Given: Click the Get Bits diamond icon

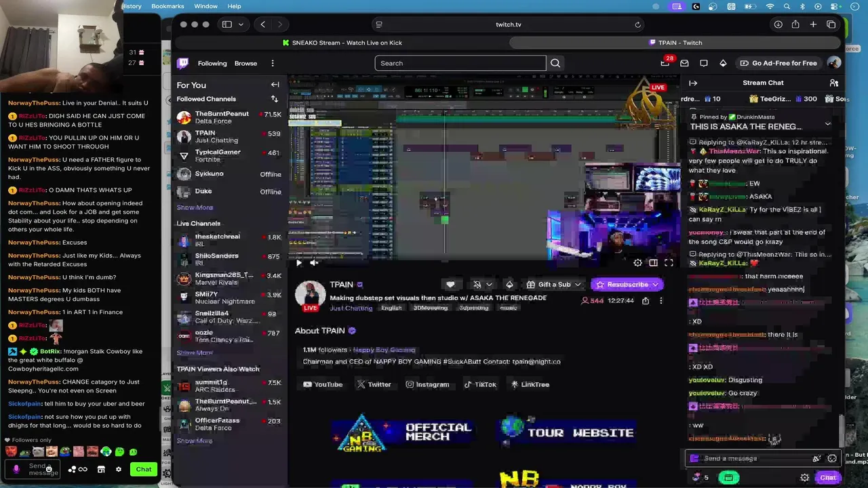Looking at the screenshot, I should point(723,63).
